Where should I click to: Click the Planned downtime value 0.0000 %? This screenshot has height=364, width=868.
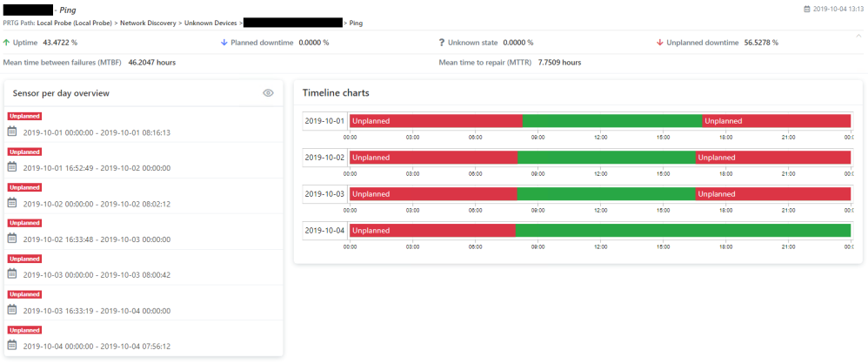click(314, 43)
